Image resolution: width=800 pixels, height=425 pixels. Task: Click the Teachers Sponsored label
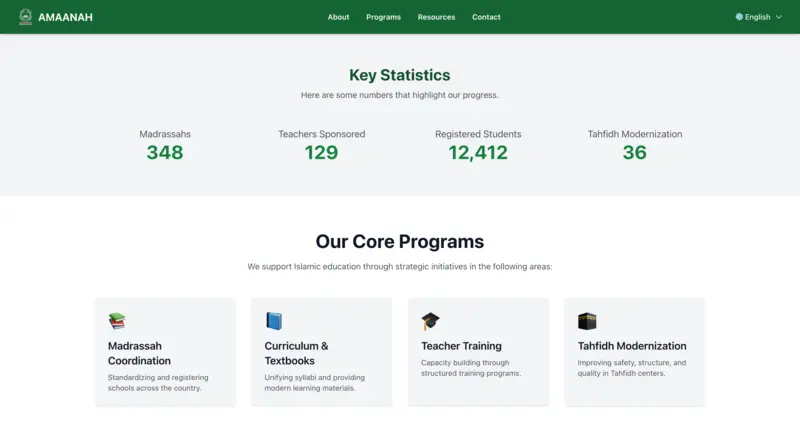(321, 134)
